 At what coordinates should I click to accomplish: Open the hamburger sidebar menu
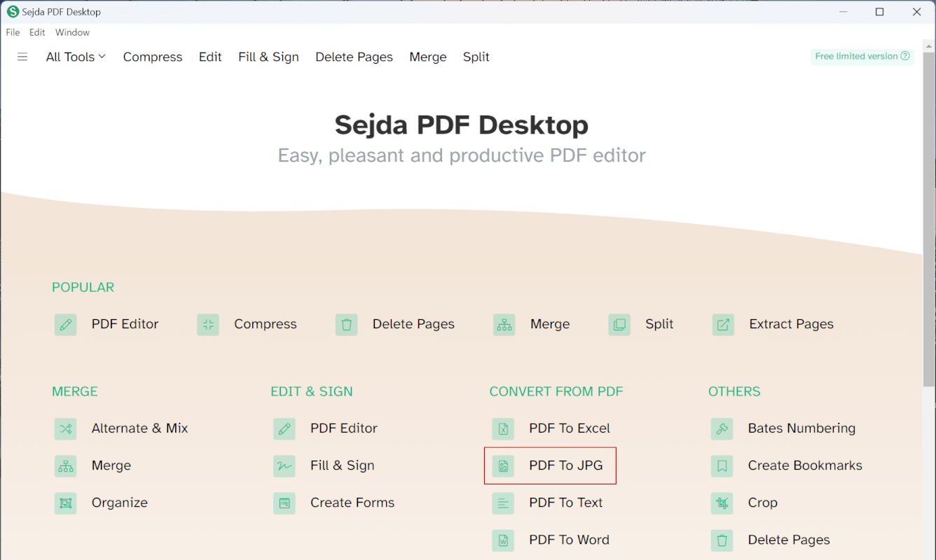(22, 57)
